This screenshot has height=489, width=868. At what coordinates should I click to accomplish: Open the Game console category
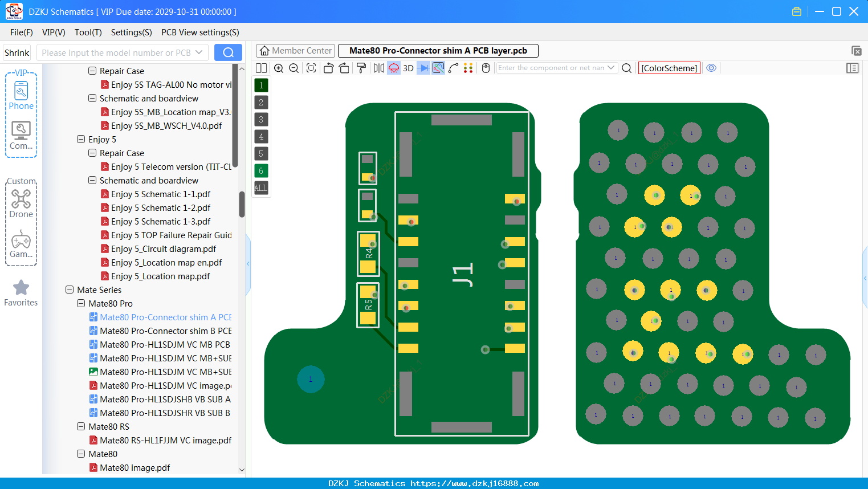point(21,244)
